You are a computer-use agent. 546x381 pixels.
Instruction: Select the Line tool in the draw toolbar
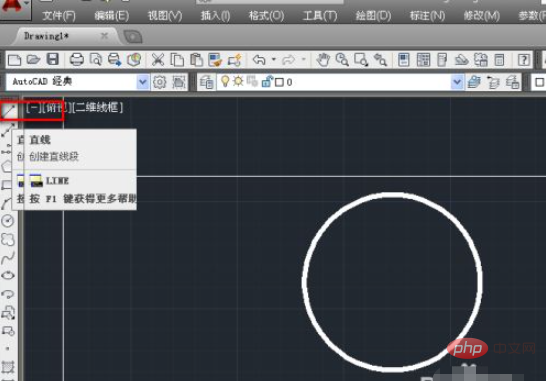click(8, 111)
